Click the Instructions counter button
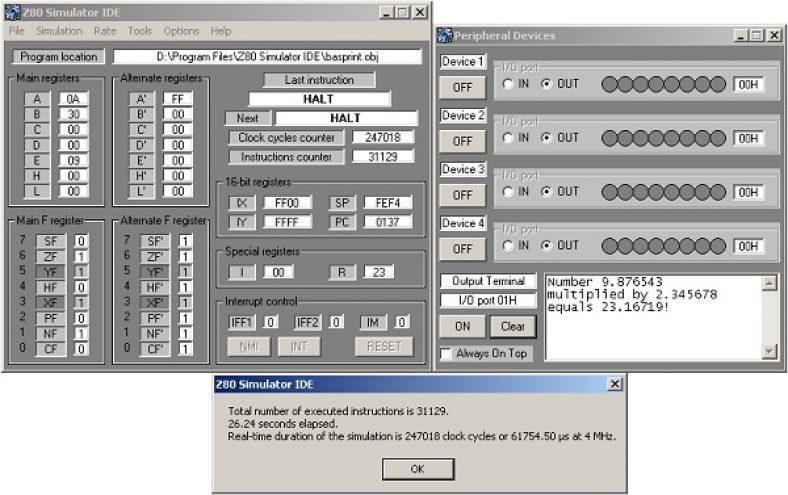Screen dimensions: 788x495 point(286,157)
